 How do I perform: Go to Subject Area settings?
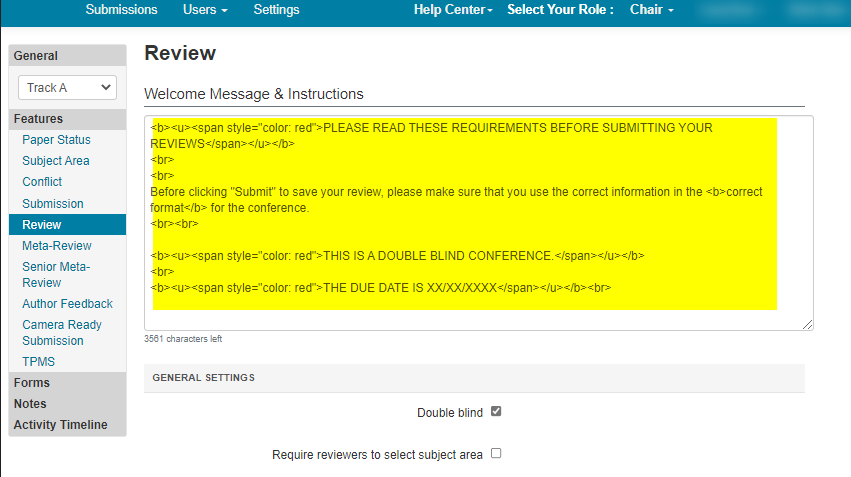pyautogui.click(x=56, y=161)
